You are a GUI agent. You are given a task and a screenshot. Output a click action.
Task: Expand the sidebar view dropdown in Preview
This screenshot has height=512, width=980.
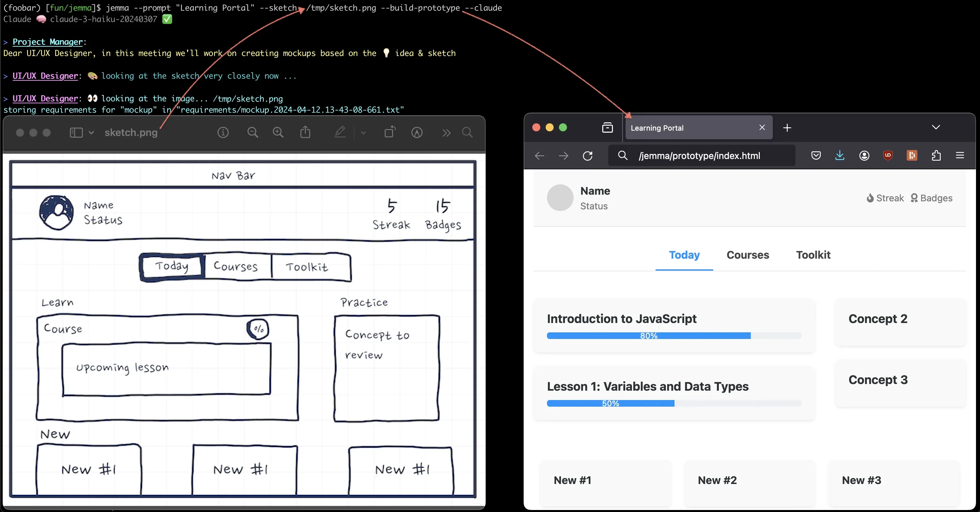91,132
